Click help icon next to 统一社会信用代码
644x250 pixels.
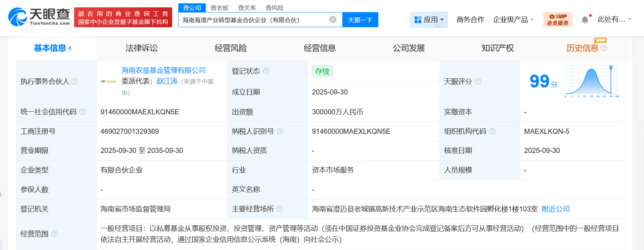click(x=83, y=112)
